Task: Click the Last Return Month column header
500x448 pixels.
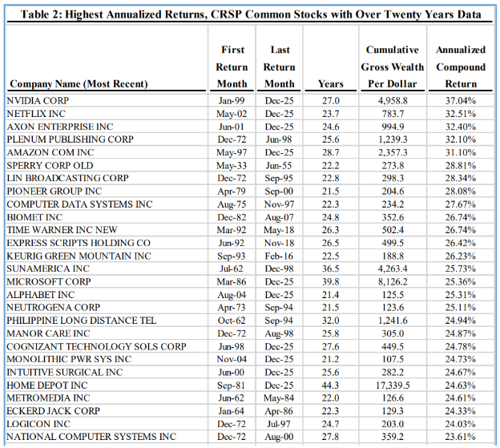Action: coord(280,67)
